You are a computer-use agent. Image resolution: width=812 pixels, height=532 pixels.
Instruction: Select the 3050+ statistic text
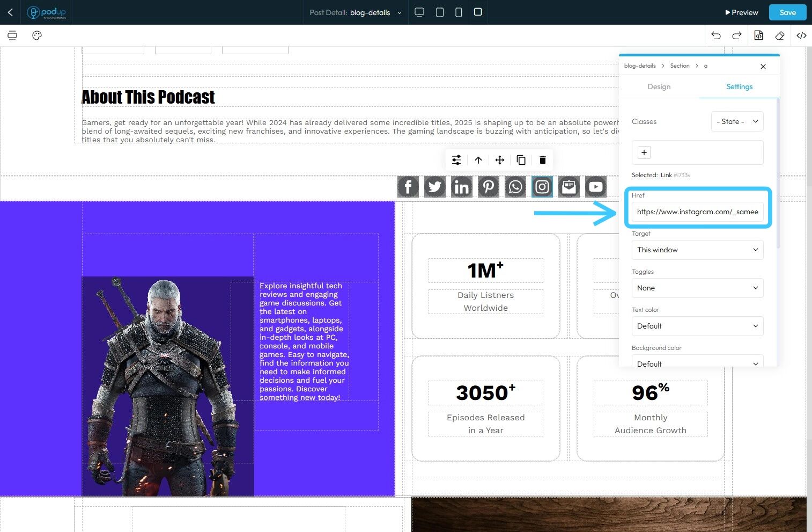point(485,392)
